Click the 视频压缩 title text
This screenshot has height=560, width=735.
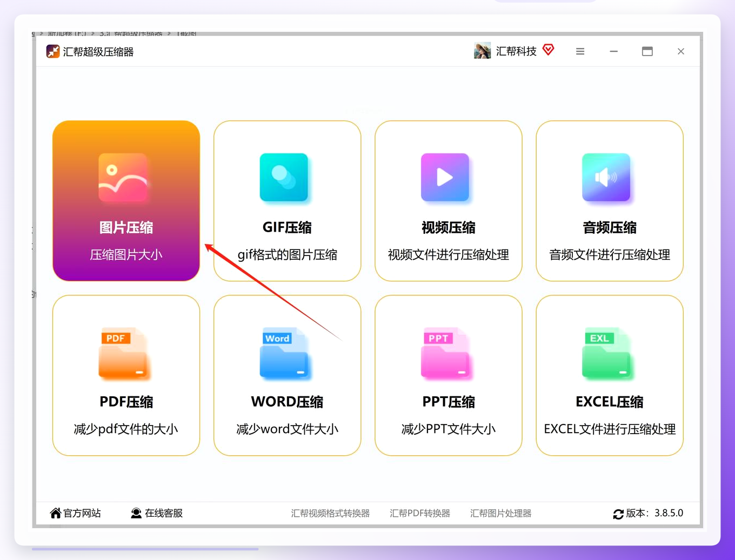tap(449, 227)
